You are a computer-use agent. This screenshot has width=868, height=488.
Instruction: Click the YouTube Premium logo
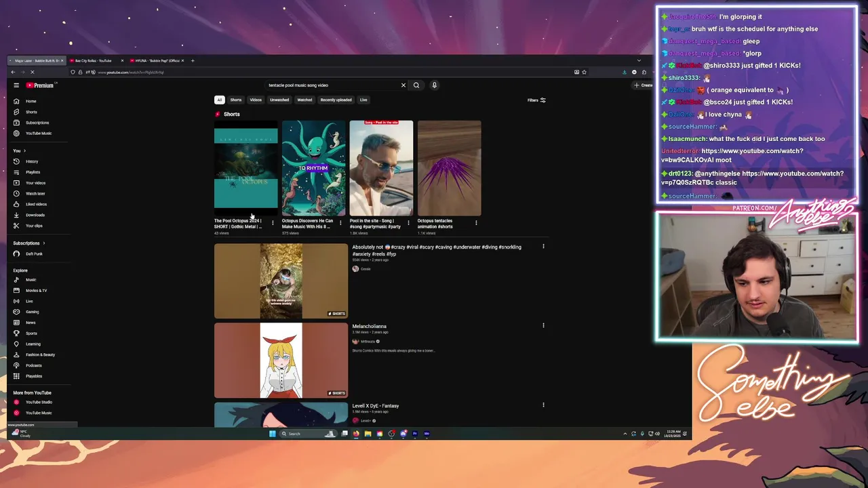pyautogui.click(x=40, y=85)
